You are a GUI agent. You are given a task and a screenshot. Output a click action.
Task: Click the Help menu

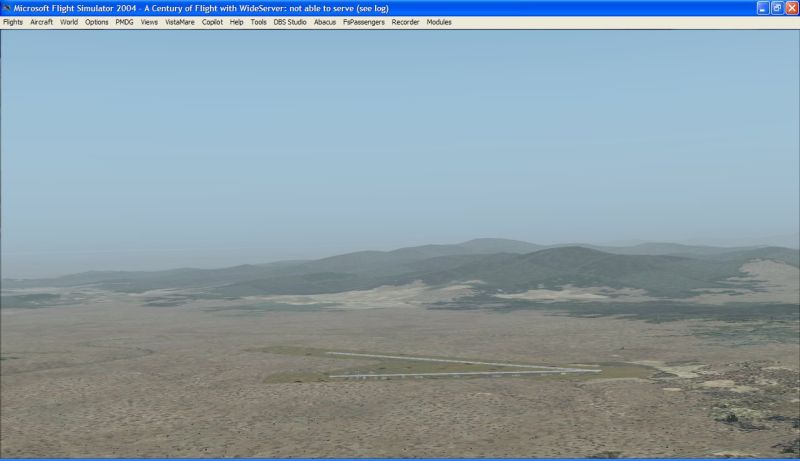237,22
